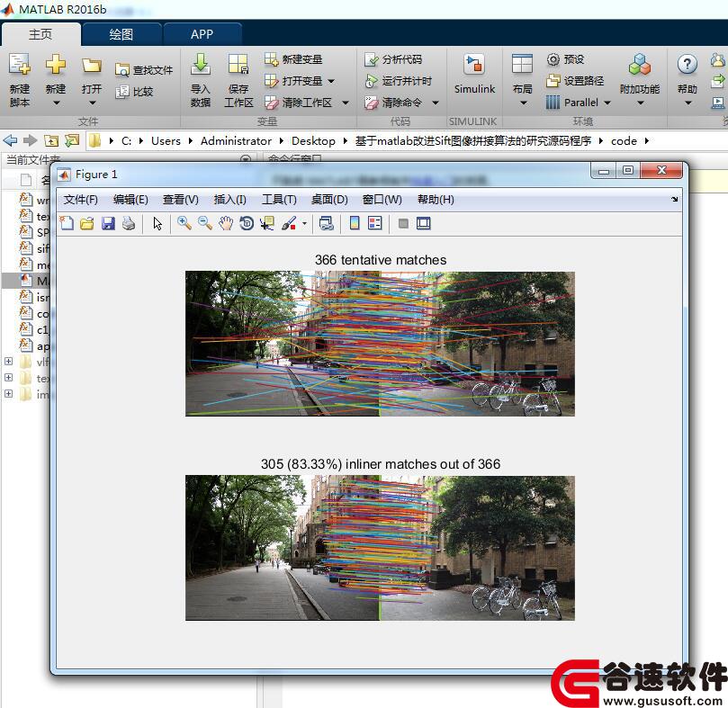Open the 编辑(E) menu in Figure 1
This screenshot has height=708, width=728.
130,200
